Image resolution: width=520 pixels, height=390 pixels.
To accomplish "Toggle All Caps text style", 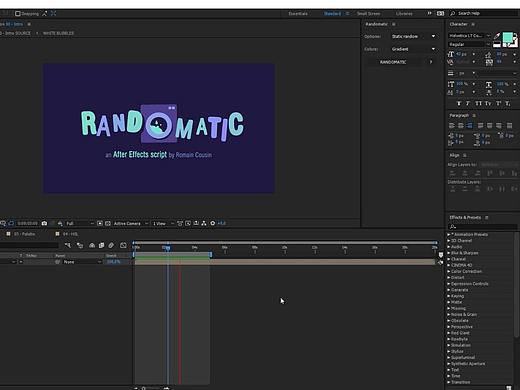I will (x=478, y=104).
